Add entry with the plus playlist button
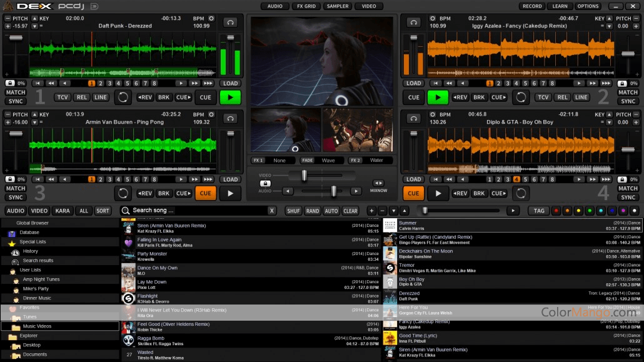This screenshot has width=644, height=362. pos(371,211)
